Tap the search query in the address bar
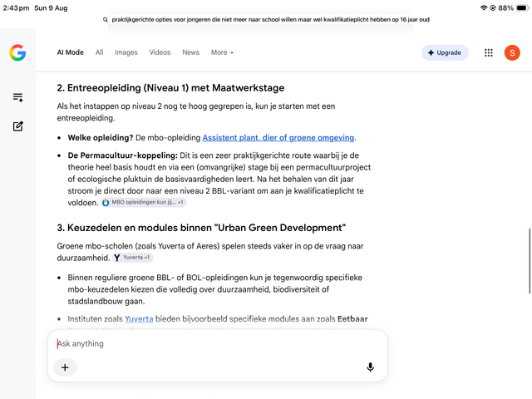The image size is (532, 399). pos(270,20)
